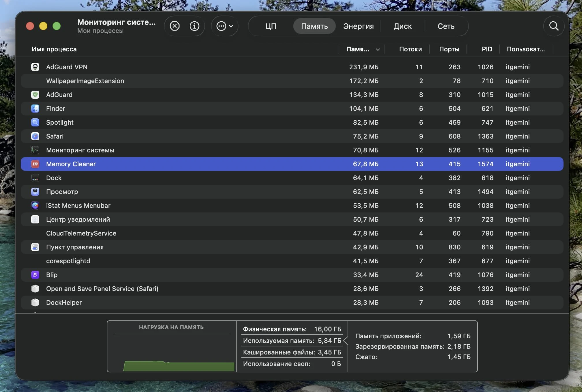Select the Safari process name

55,136
